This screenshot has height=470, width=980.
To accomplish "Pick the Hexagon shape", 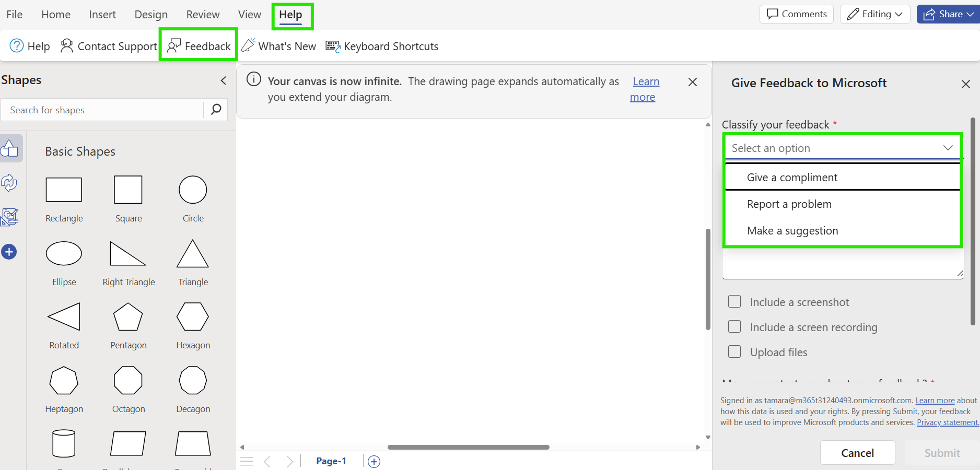I will [192, 317].
